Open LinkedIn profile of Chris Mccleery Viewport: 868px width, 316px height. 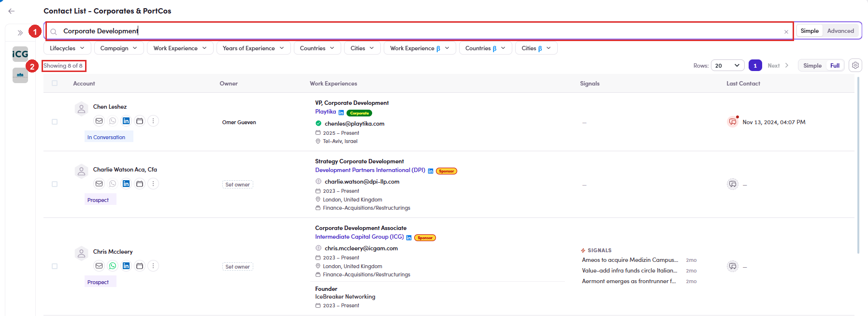126,266
